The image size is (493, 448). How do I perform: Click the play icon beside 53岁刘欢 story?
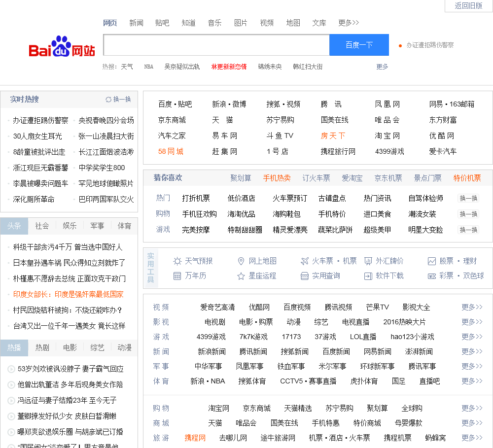point(11,369)
